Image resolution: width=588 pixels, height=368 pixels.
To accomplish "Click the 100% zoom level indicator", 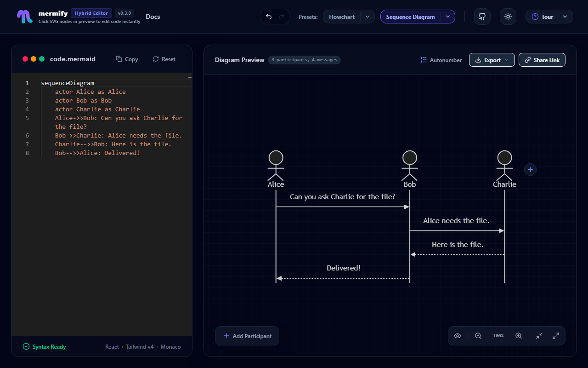I will click(498, 336).
